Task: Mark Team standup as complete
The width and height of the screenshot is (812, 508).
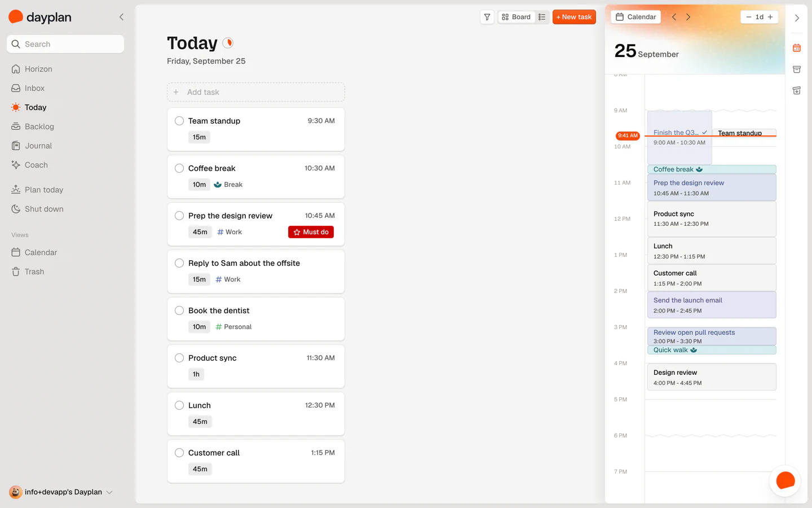Action: click(x=179, y=121)
